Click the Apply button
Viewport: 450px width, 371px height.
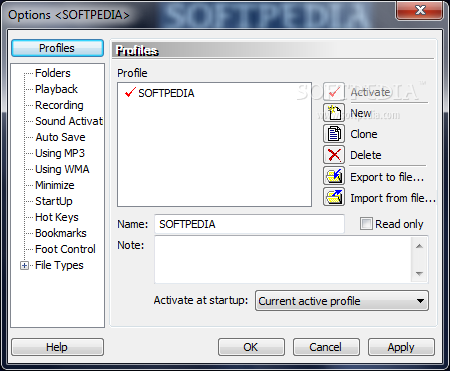tap(401, 347)
